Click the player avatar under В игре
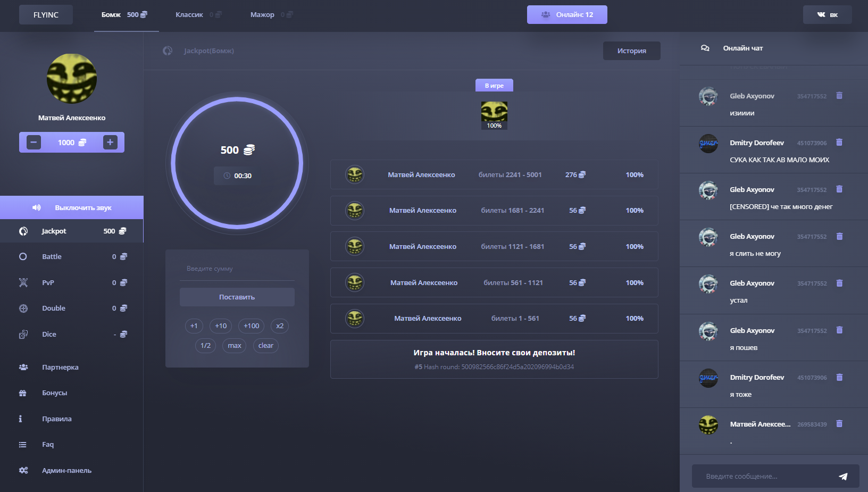 click(494, 113)
